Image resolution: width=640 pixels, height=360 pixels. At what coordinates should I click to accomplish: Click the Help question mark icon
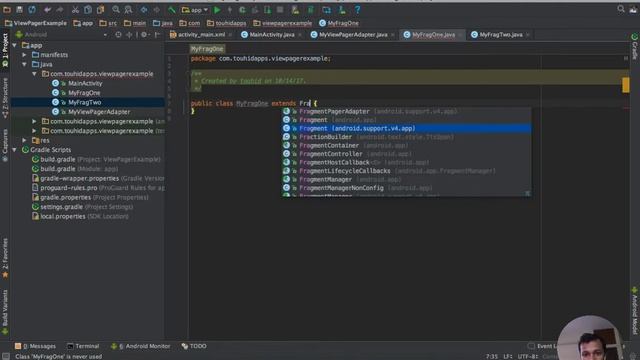click(357, 9)
